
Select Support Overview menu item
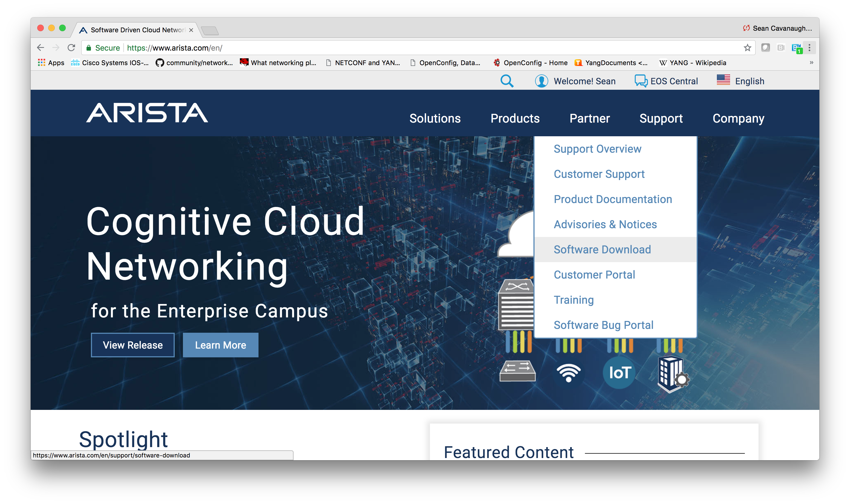click(x=616, y=149)
